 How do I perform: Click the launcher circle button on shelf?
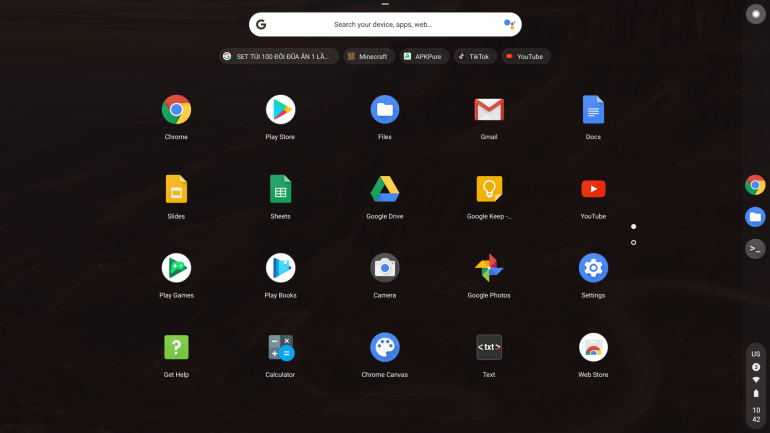tap(756, 14)
